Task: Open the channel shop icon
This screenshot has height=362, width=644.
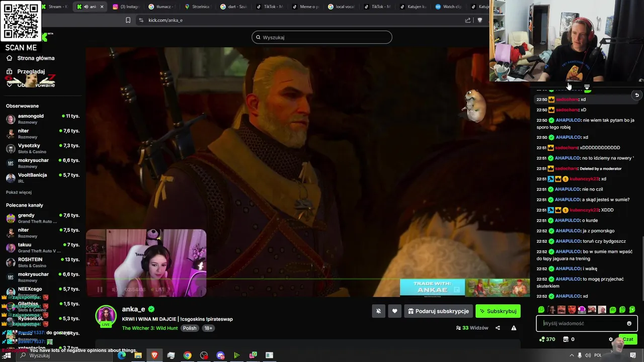Action: tap(566, 339)
